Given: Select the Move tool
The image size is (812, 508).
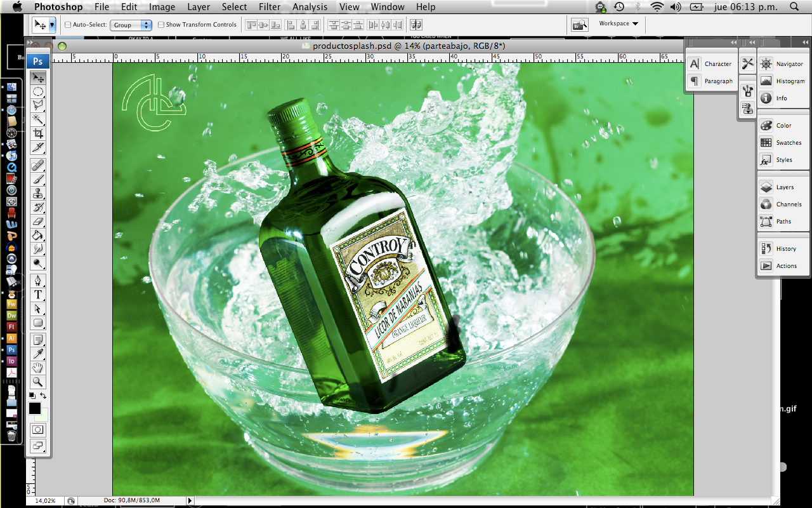Looking at the screenshot, I should (38, 77).
